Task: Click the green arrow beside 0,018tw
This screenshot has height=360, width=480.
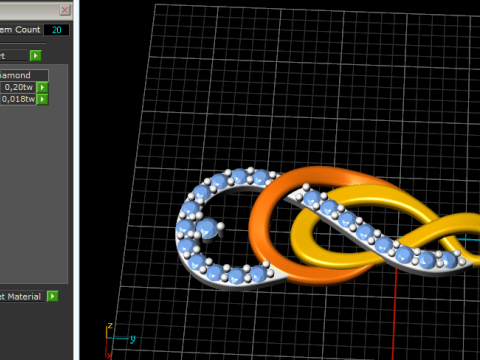Action: [x=42, y=99]
